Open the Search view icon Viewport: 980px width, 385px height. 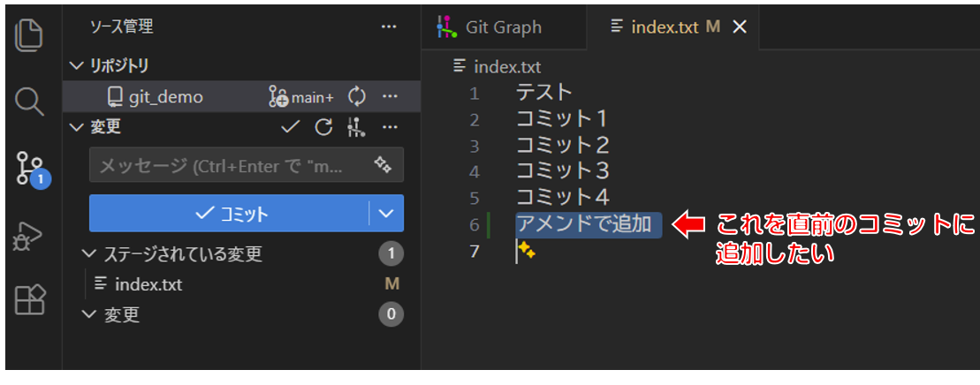[x=29, y=102]
